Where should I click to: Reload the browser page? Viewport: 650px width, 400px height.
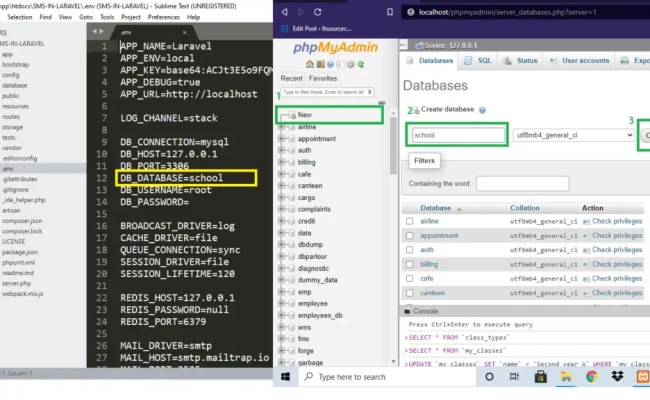click(318, 12)
